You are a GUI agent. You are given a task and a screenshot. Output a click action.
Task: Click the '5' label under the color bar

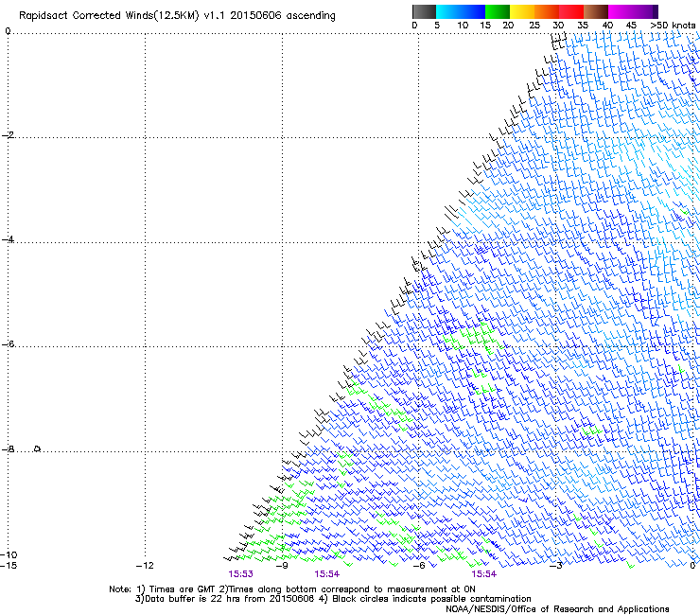pyautogui.click(x=437, y=26)
